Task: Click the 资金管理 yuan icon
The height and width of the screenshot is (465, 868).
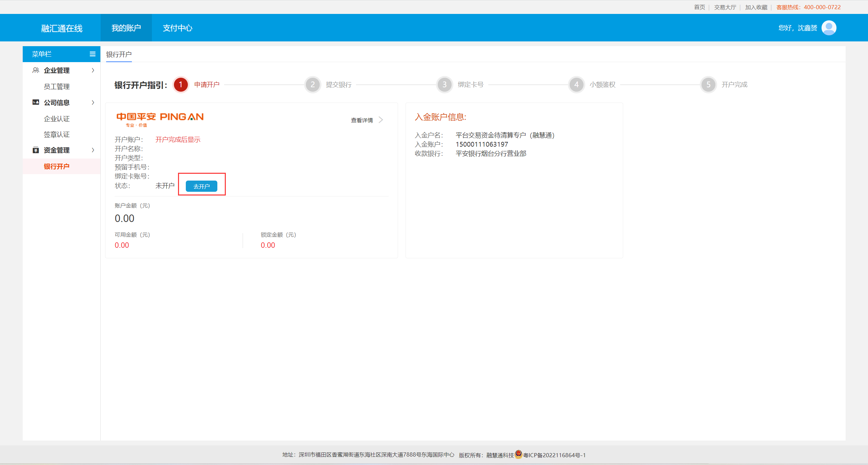Action: (x=36, y=150)
